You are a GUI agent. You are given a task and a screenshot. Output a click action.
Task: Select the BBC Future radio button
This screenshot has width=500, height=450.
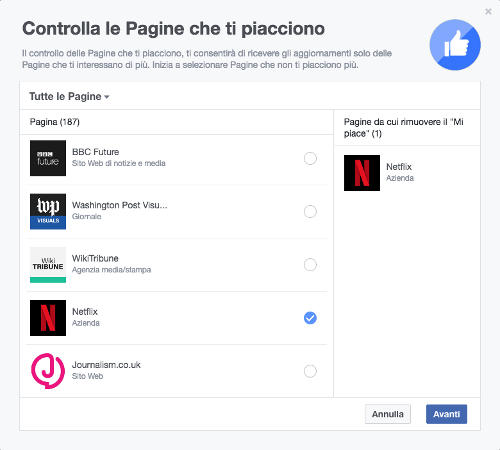click(x=310, y=158)
